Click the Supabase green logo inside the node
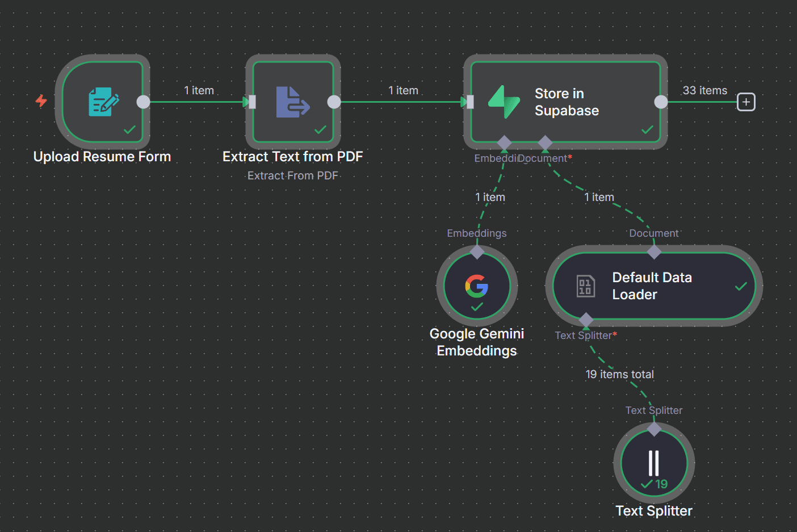This screenshot has height=532, width=797. [x=503, y=103]
